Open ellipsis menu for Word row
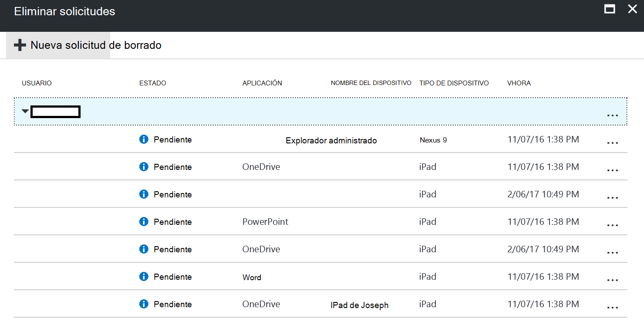 click(612, 280)
